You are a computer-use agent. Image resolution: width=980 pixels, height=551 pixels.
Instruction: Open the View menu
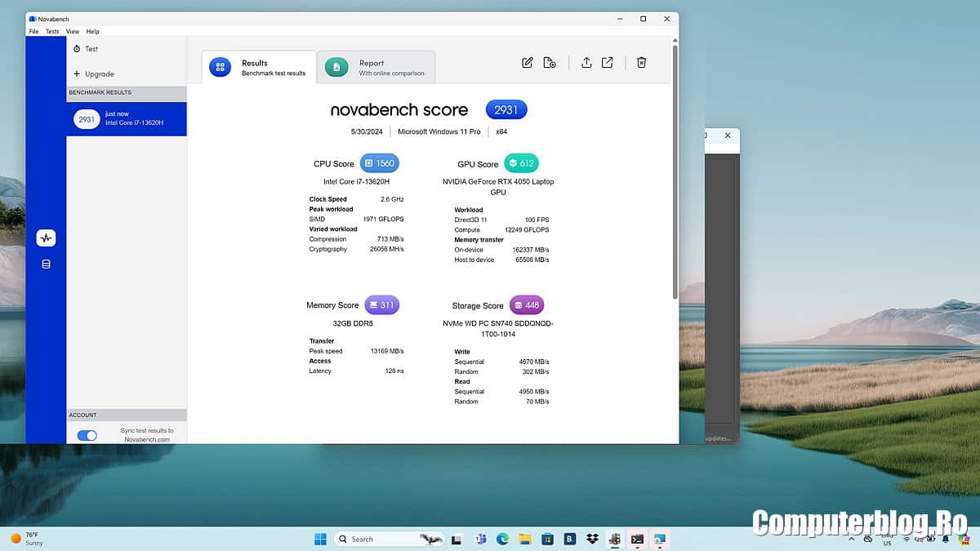[73, 32]
